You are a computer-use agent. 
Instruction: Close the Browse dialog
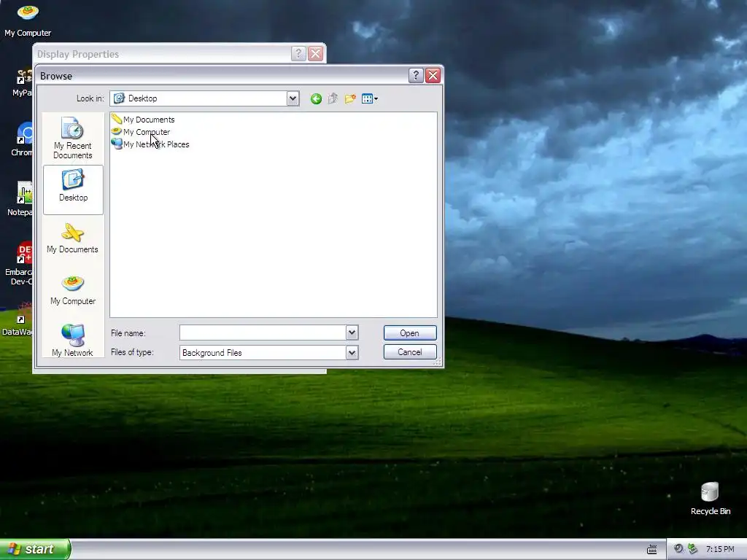(x=433, y=75)
